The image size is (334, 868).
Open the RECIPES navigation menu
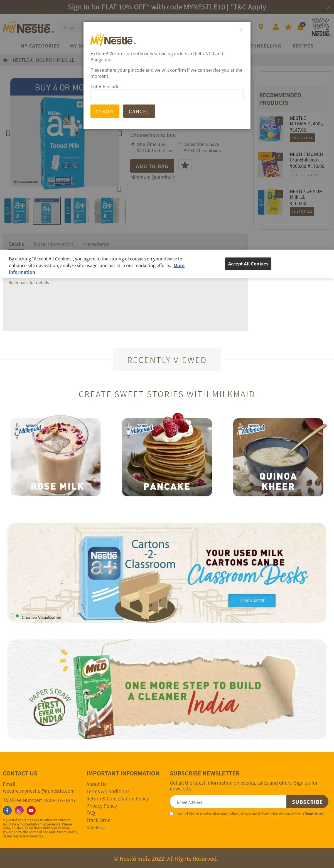pos(303,46)
